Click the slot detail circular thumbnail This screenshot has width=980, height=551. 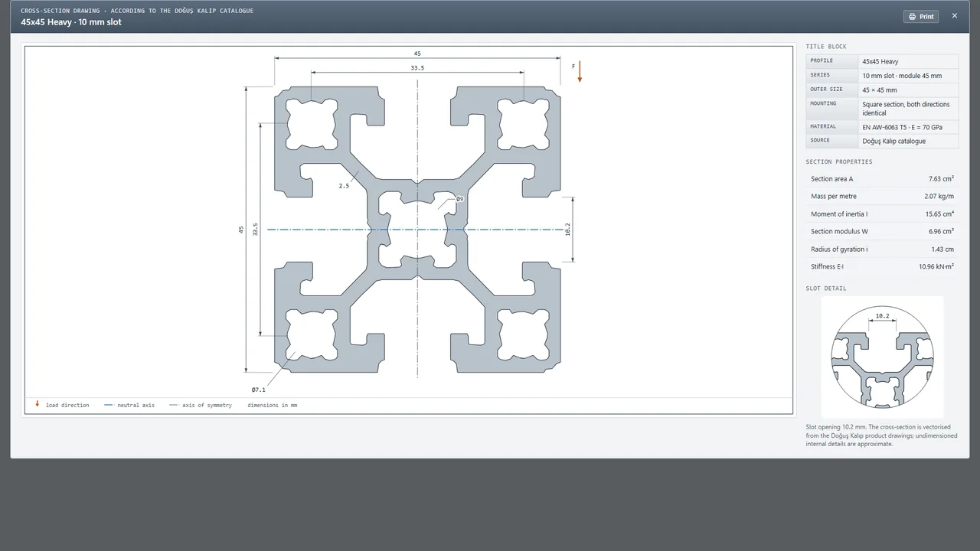point(882,357)
